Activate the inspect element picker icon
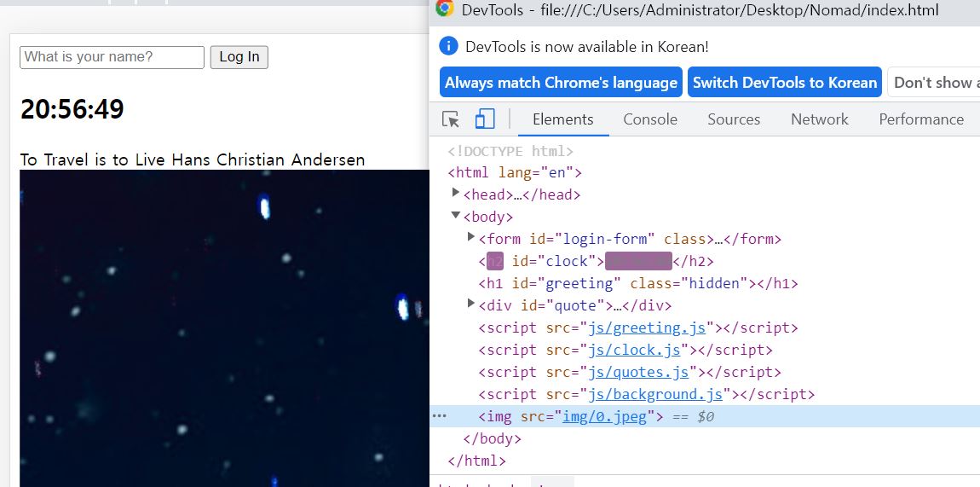The image size is (980, 487). [x=450, y=119]
